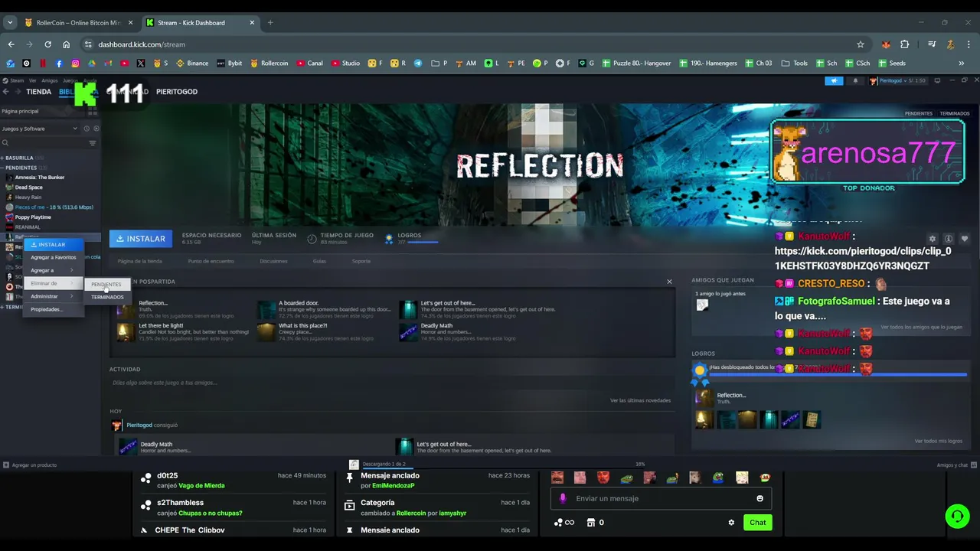Select Dead Space in the library list
980x551 pixels.
(29, 187)
